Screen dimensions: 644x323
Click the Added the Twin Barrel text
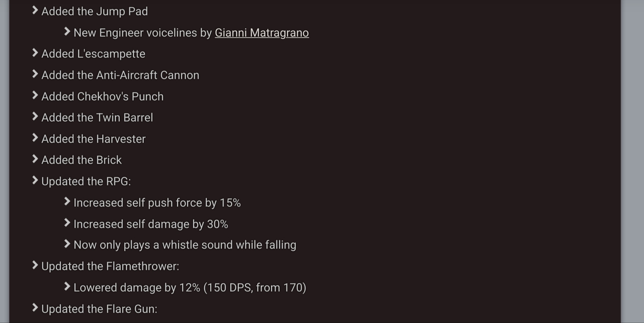tap(97, 118)
